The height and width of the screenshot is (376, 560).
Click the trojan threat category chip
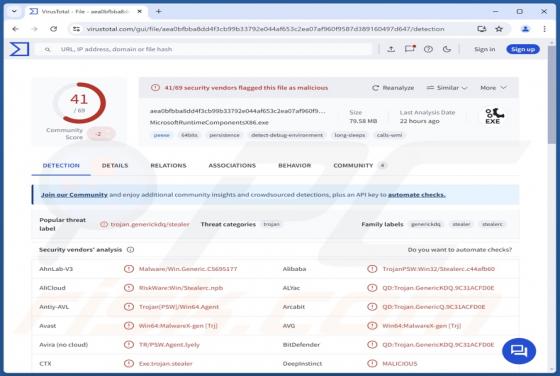[271, 224]
